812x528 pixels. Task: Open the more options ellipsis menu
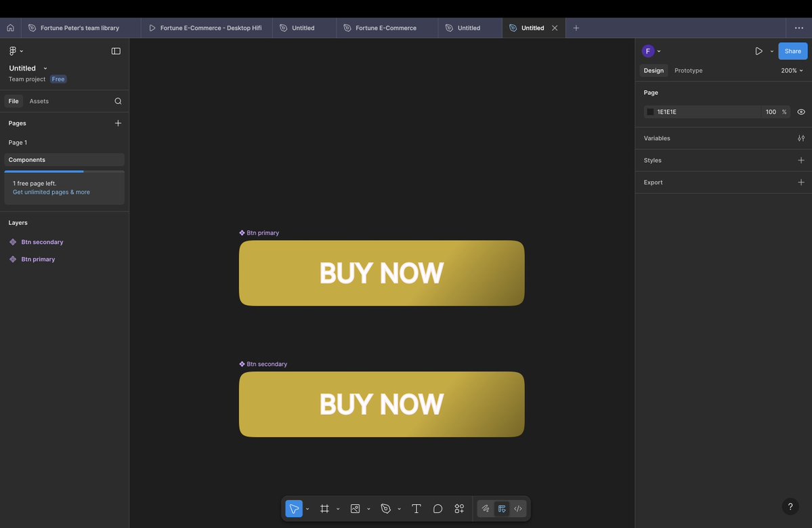click(x=799, y=28)
